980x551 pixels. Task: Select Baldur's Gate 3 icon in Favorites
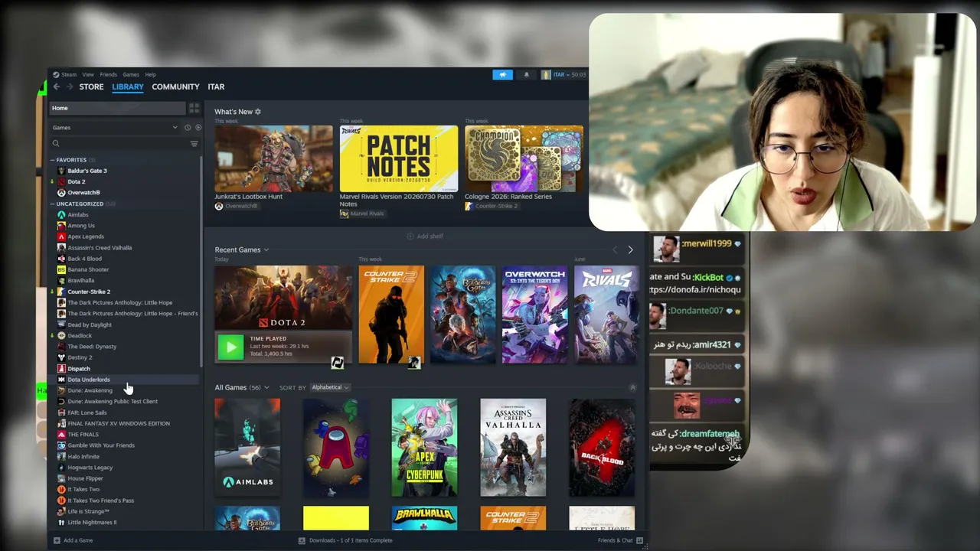[61, 171]
